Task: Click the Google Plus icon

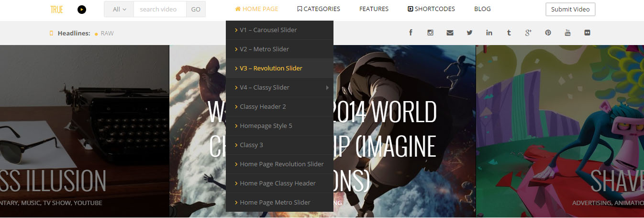Action: tap(528, 33)
